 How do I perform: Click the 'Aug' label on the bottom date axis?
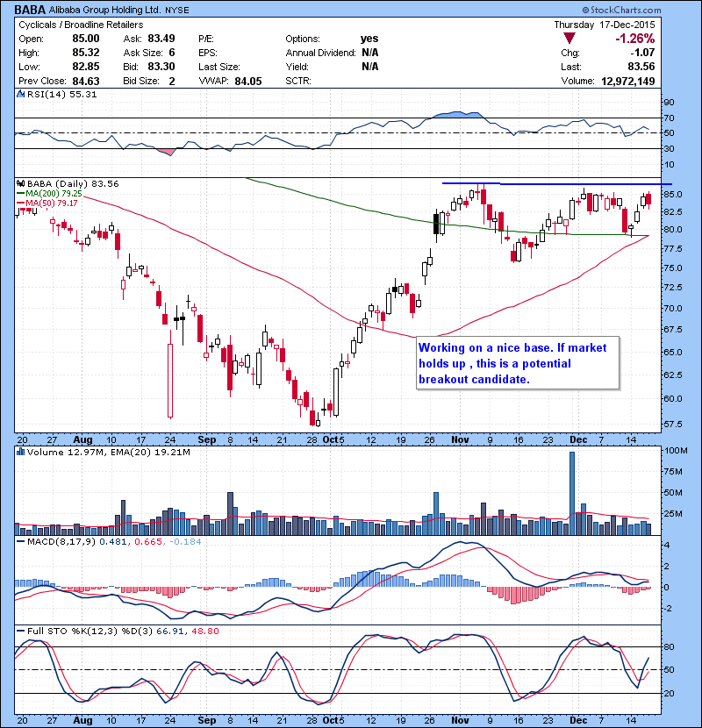coord(82,720)
